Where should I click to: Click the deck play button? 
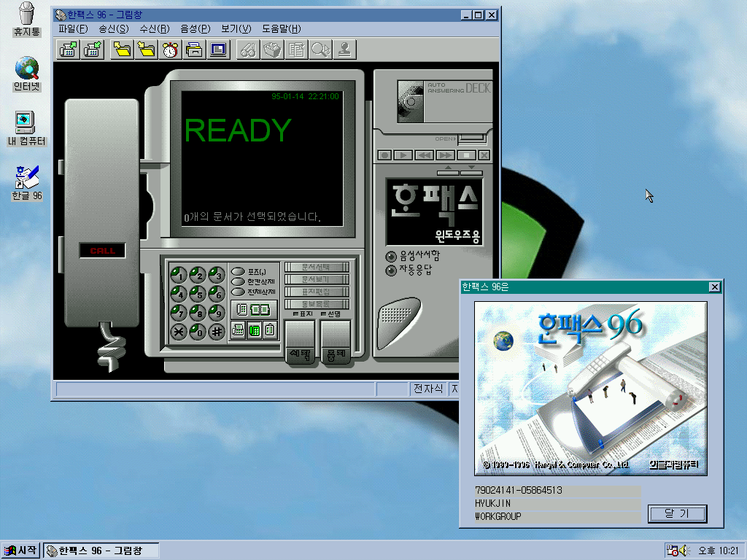click(x=403, y=155)
